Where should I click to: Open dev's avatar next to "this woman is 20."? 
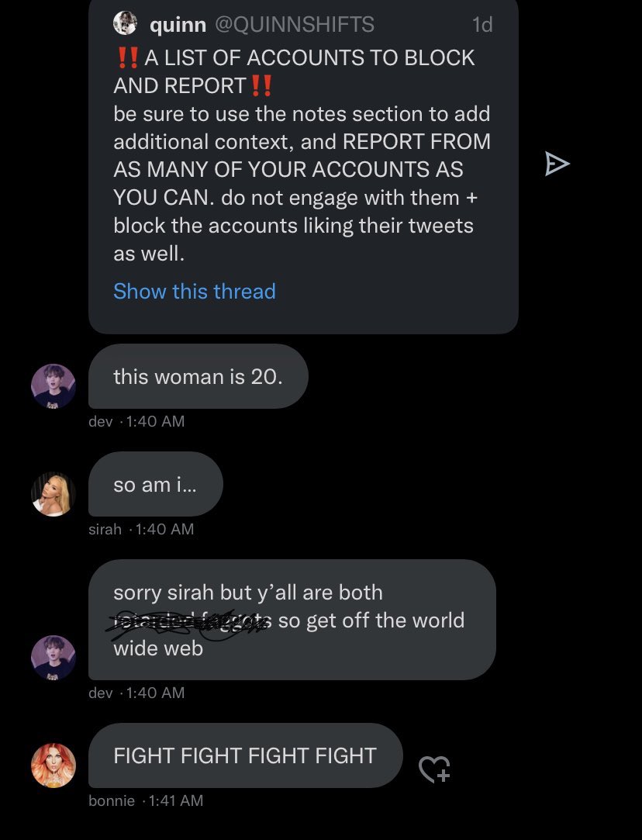click(53, 386)
